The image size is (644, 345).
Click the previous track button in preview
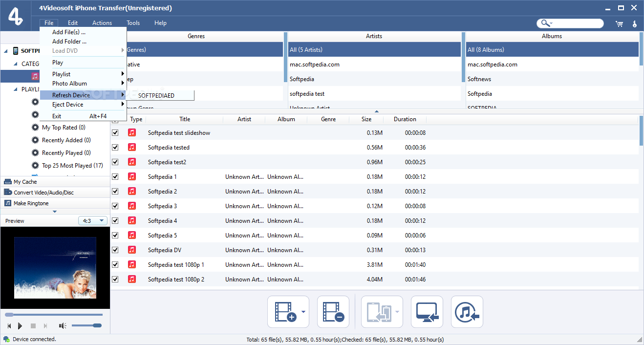tap(9, 326)
